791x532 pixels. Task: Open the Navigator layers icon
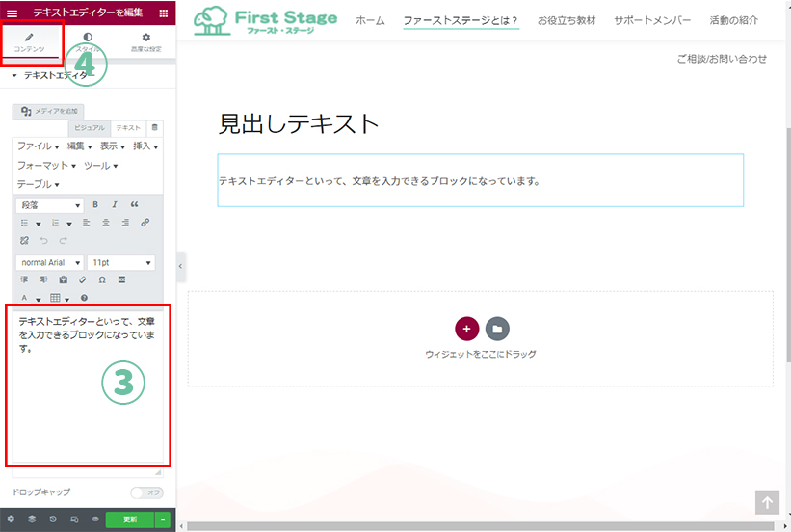(x=31, y=519)
